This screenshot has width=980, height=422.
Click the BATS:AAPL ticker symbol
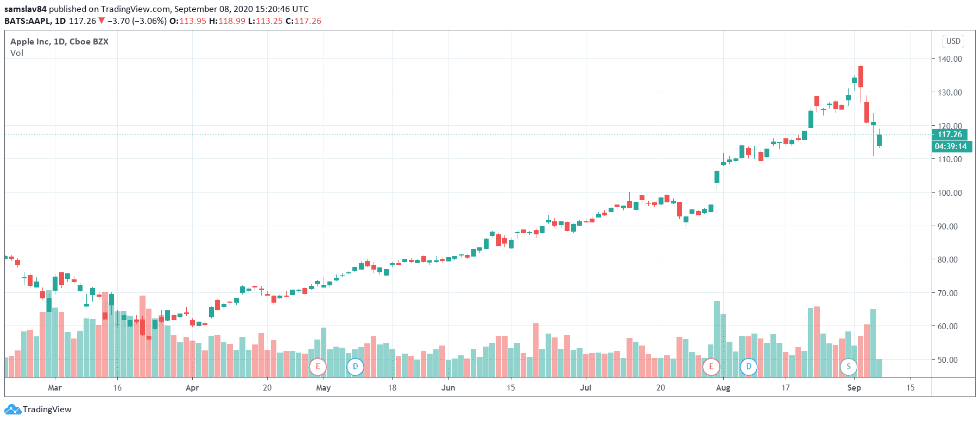click(x=28, y=21)
